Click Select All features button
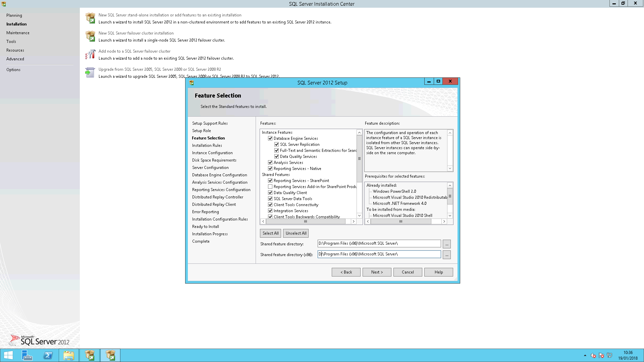Image resolution: width=644 pixels, height=362 pixels. [270, 233]
